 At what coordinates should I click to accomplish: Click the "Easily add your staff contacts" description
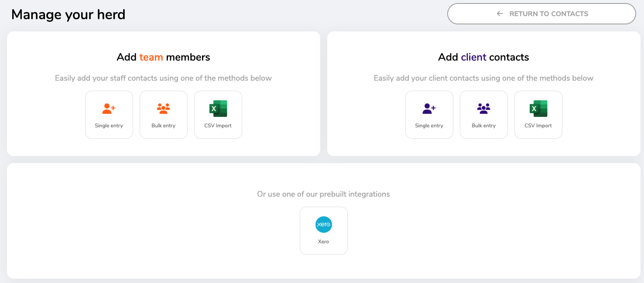click(164, 78)
